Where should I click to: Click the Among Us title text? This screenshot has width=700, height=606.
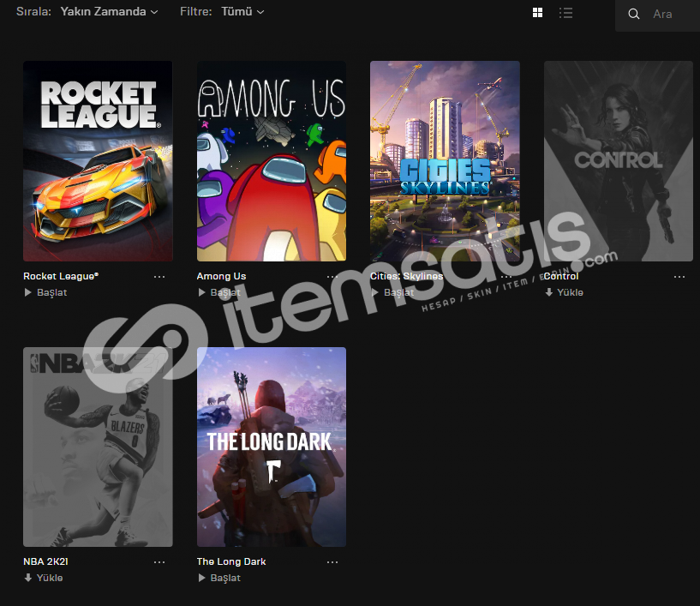pyautogui.click(x=221, y=277)
